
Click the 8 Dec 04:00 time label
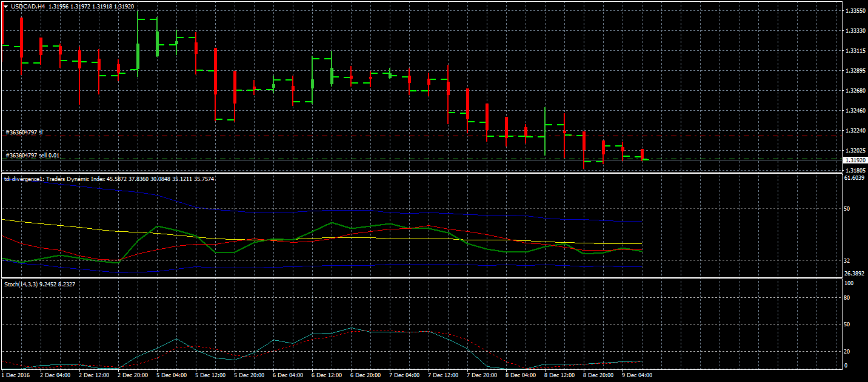(x=521, y=375)
